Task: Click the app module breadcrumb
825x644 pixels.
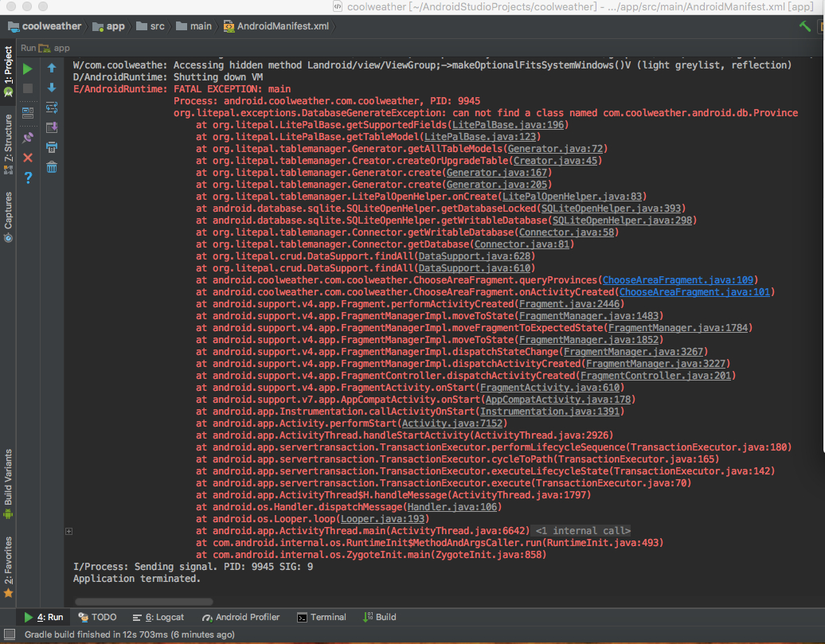Action: pos(109,25)
